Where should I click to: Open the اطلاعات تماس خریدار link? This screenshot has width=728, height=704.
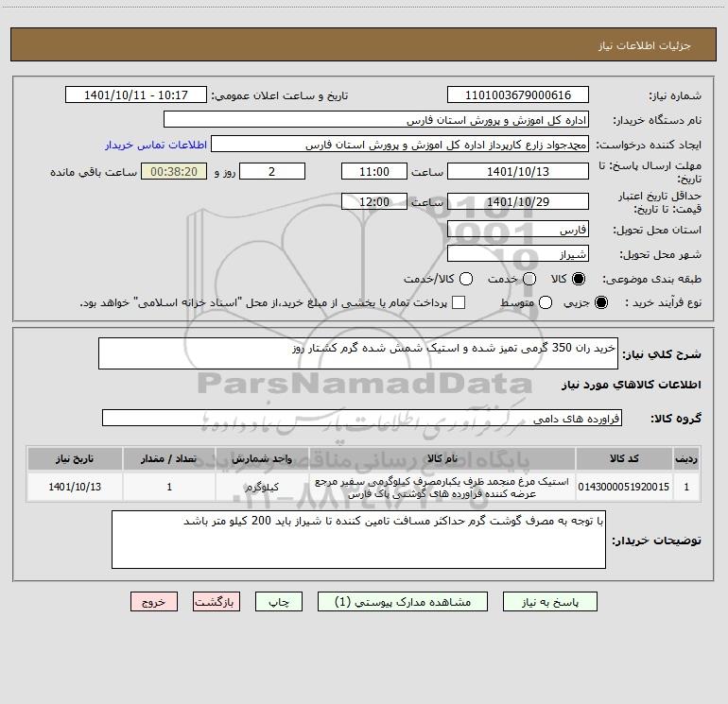[x=156, y=145]
